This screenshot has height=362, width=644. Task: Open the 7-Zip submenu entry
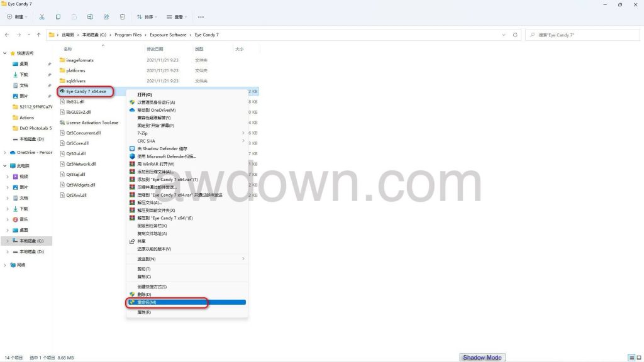(143, 133)
